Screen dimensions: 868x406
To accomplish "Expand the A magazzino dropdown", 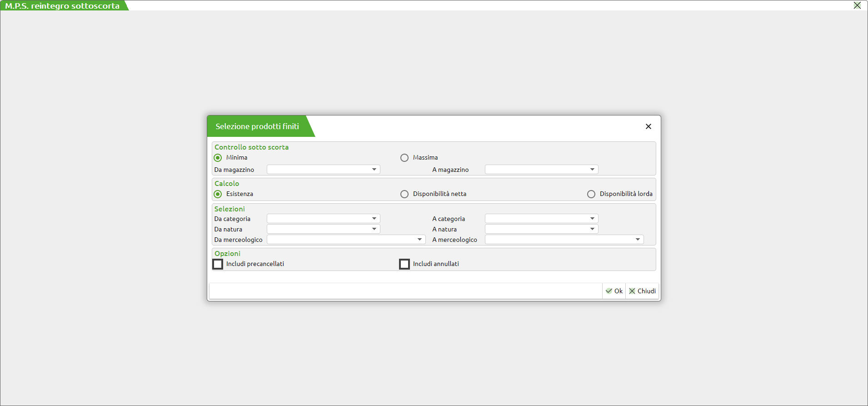I will 592,170.
